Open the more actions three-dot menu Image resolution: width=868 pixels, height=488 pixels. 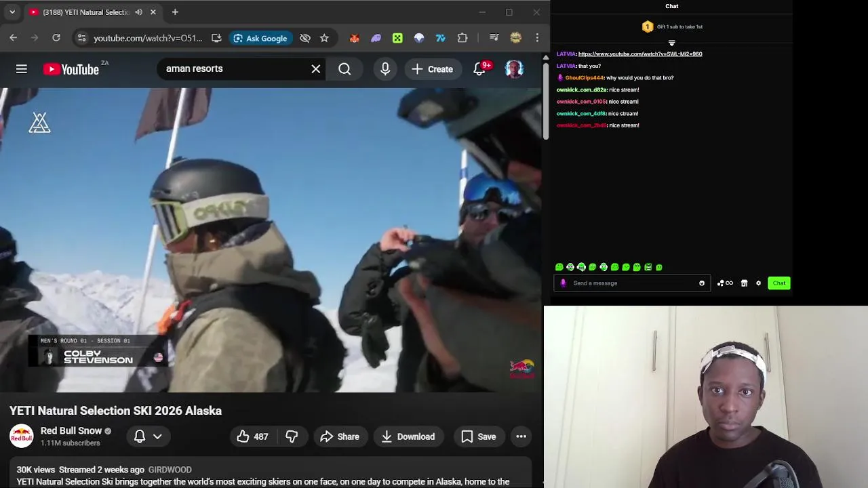pos(521,436)
